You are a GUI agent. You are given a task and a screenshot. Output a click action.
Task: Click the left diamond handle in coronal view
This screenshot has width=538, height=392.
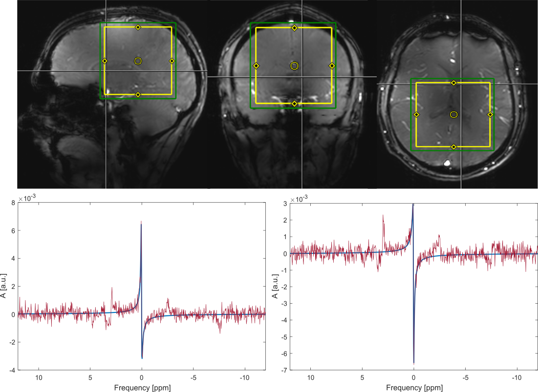click(x=256, y=65)
